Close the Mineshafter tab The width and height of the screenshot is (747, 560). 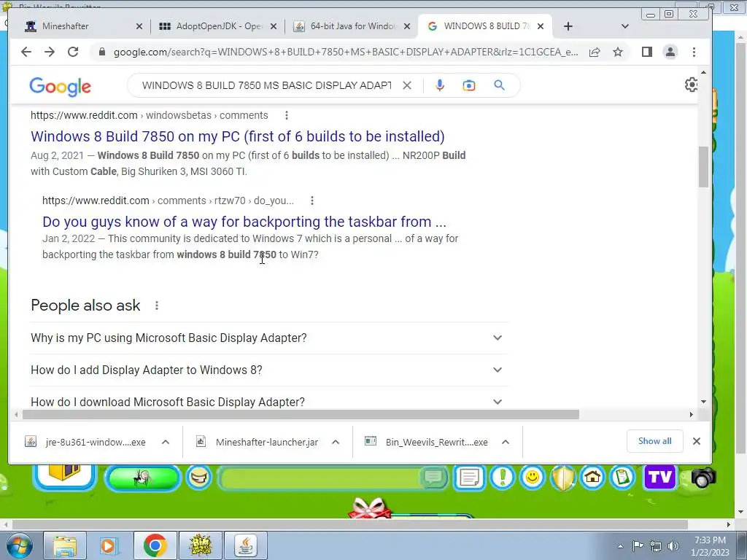[139, 27]
